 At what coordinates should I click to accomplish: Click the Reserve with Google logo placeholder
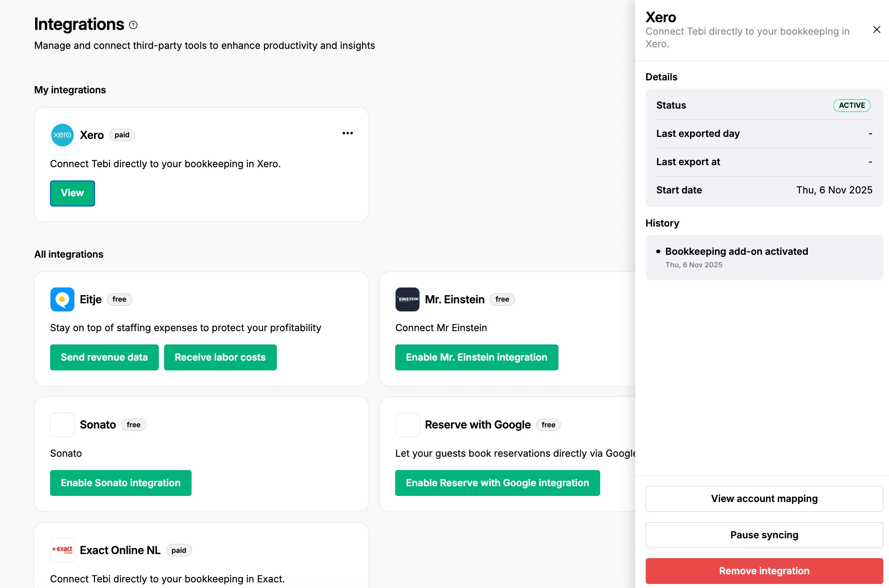tap(407, 425)
